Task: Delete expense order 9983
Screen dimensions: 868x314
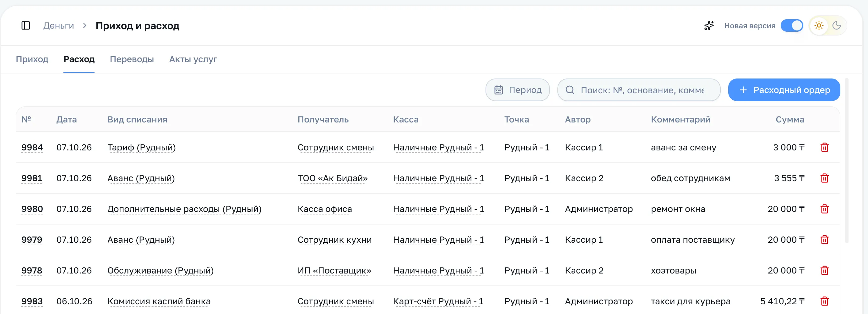Action: coord(824,301)
